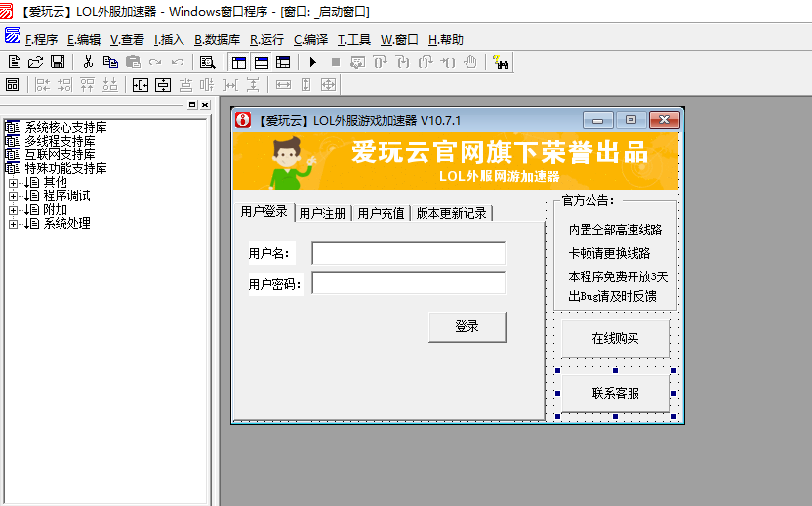Click the align right edges icon
This screenshot has width=812, height=506.
[64, 85]
